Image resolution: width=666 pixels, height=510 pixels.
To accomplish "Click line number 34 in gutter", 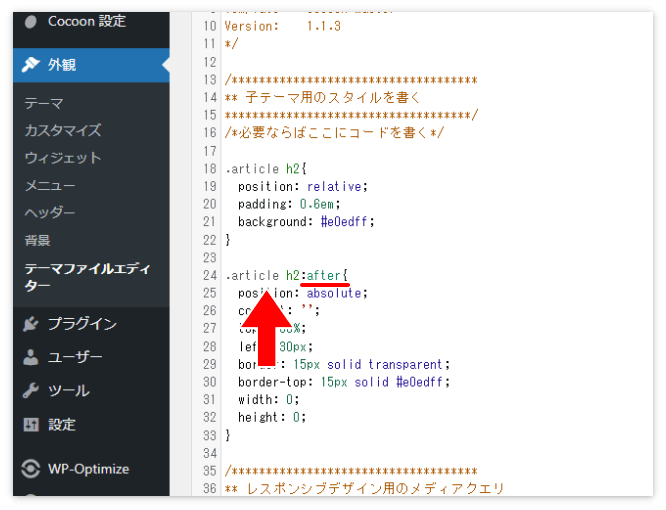I will [210, 453].
